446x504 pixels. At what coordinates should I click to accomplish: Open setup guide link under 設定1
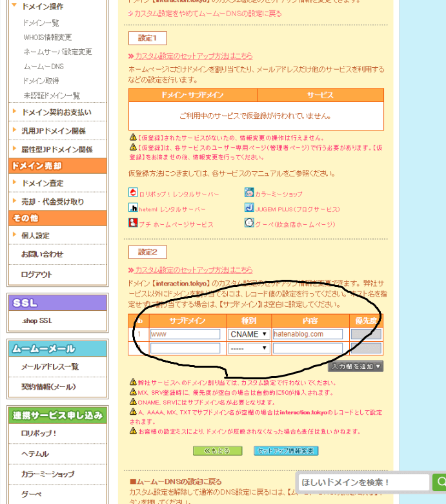point(194,56)
